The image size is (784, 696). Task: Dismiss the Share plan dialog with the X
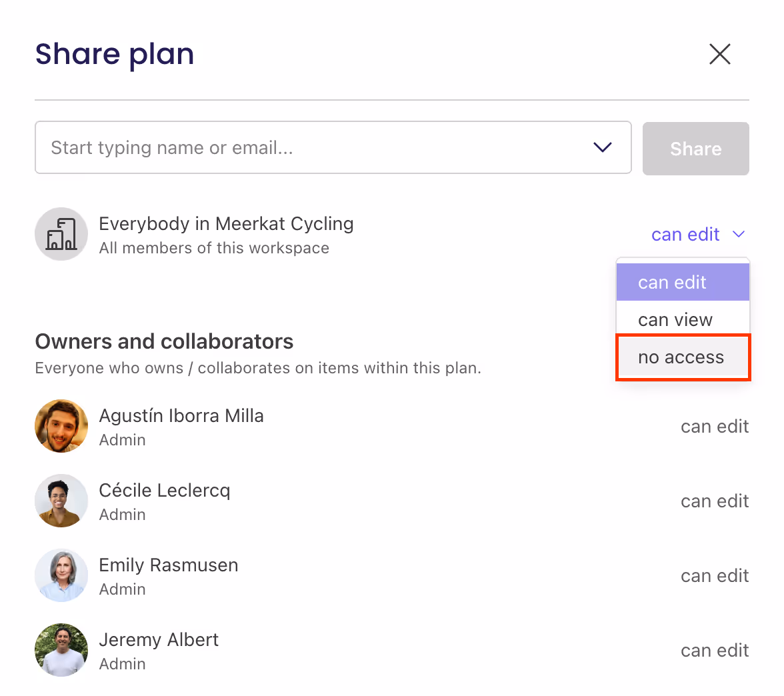coord(720,54)
